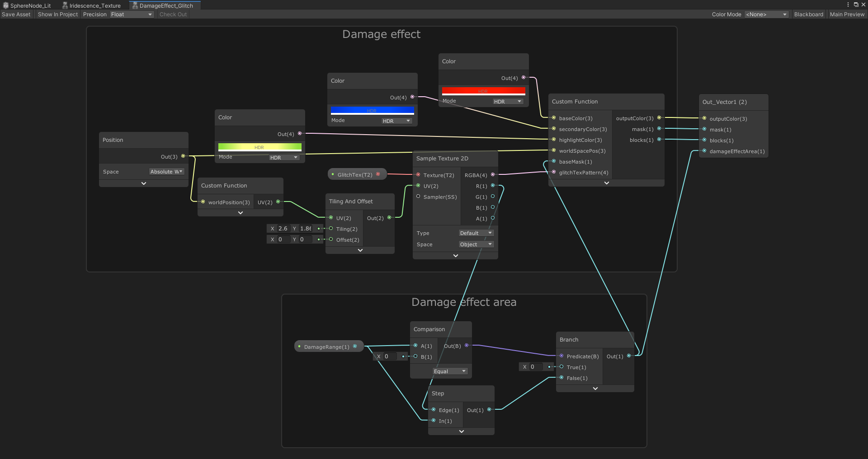Click the Tiling Y value field
This screenshot has height=459, width=868.
[306, 229]
